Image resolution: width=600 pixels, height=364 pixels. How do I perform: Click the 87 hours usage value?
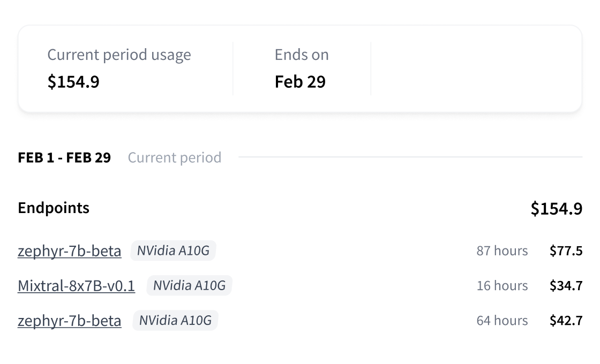(502, 251)
